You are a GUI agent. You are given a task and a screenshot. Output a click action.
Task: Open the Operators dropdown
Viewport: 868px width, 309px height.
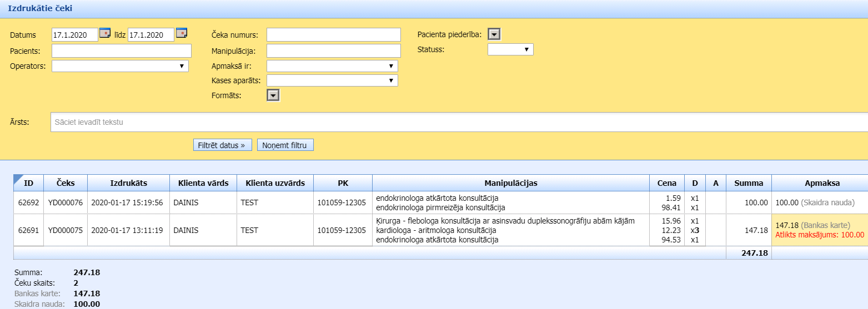(120, 67)
